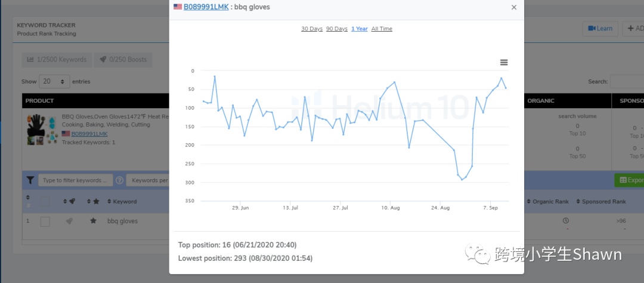Screen dimensions: 644x283
Task: Click the lowest chart data point near 30 August
Action: click(x=462, y=179)
